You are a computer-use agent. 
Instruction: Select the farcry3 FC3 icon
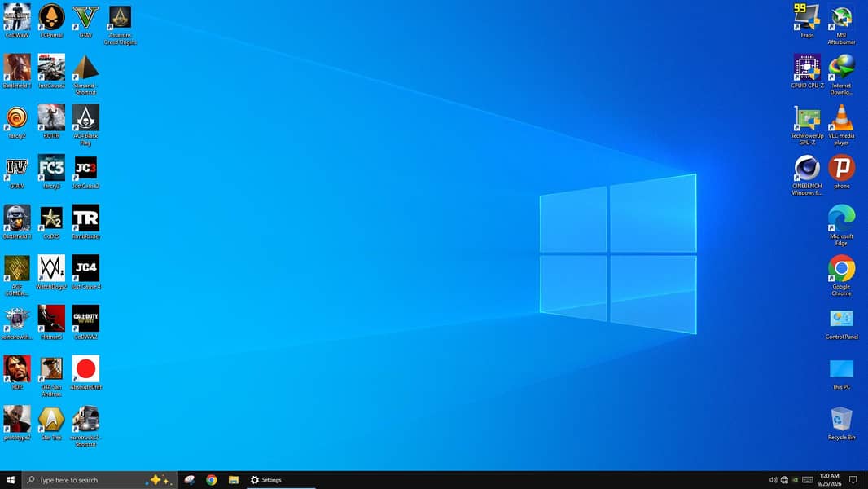pyautogui.click(x=51, y=168)
